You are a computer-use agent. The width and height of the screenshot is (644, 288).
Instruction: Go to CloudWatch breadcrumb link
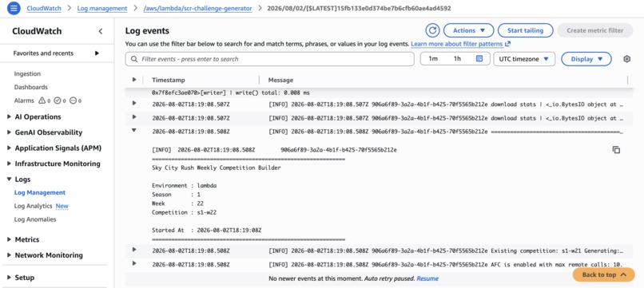[x=44, y=8]
